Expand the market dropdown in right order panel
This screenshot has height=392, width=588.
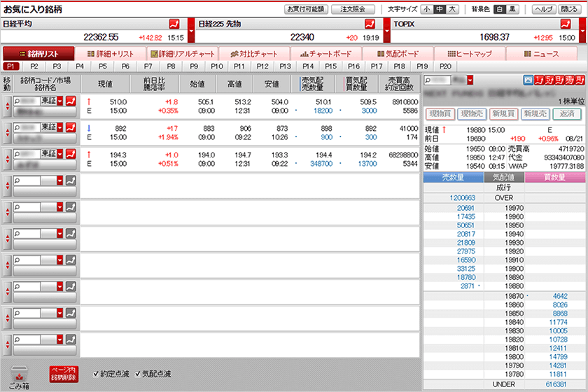pyautogui.click(x=470, y=80)
